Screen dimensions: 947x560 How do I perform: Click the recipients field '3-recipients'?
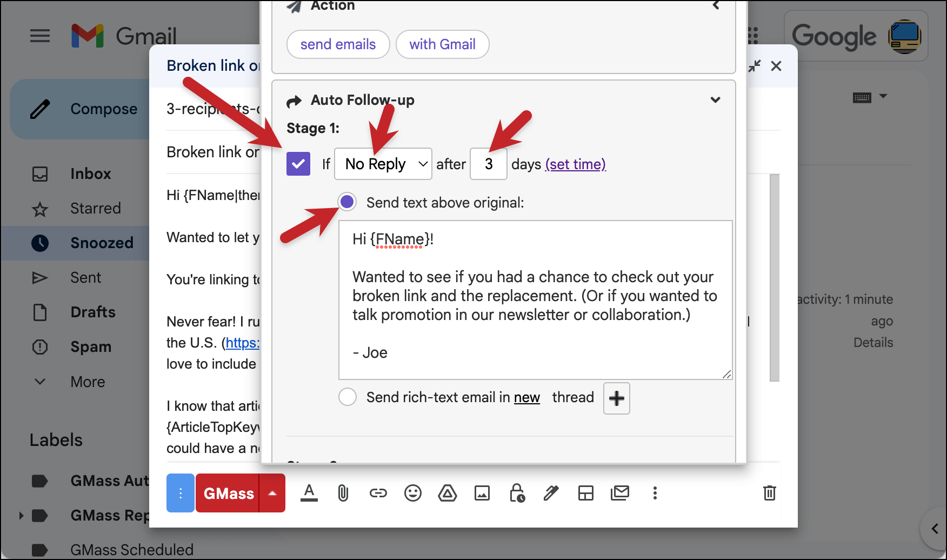coord(213,109)
